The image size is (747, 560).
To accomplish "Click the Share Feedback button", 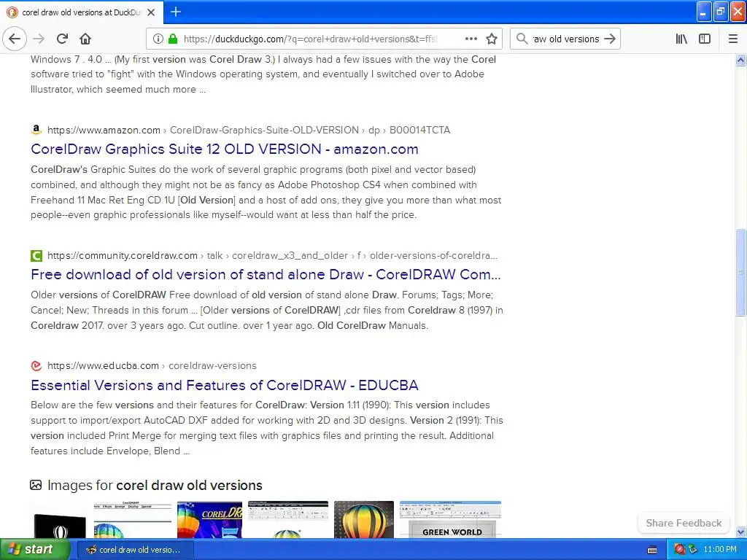I will (x=684, y=523).
